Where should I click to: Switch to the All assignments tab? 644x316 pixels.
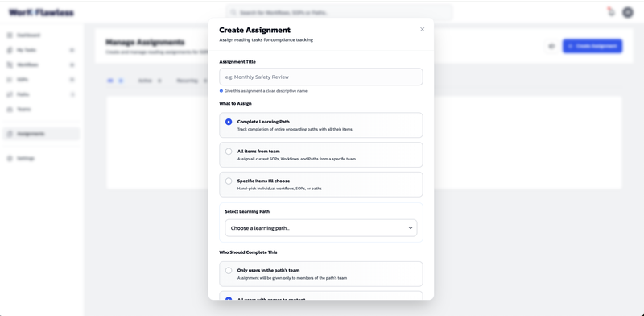pos(115,81)
